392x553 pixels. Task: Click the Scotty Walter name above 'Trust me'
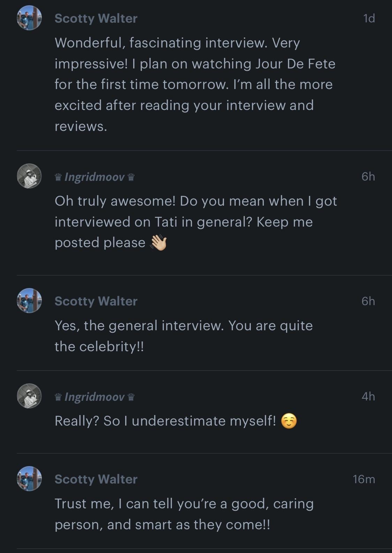pos(96,479)
